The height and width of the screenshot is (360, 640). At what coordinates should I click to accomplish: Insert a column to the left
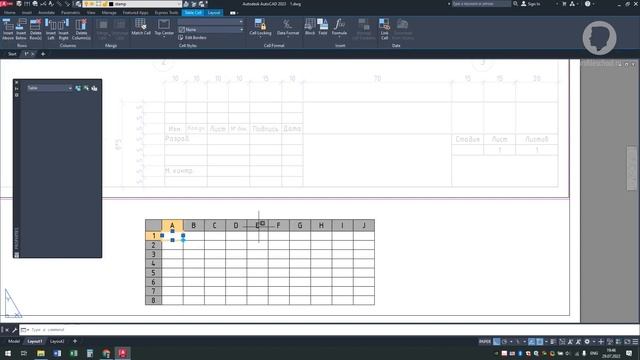coord(51,29)
